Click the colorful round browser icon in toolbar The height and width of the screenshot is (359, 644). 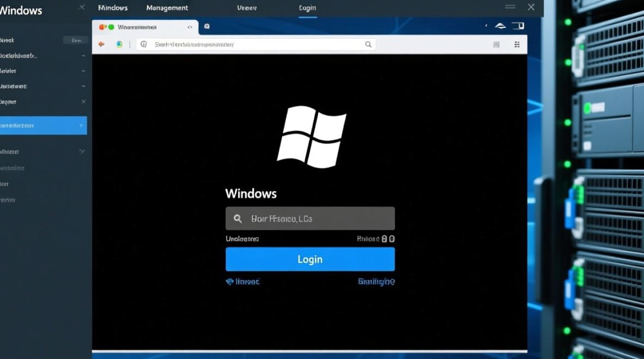pos(119,45)
